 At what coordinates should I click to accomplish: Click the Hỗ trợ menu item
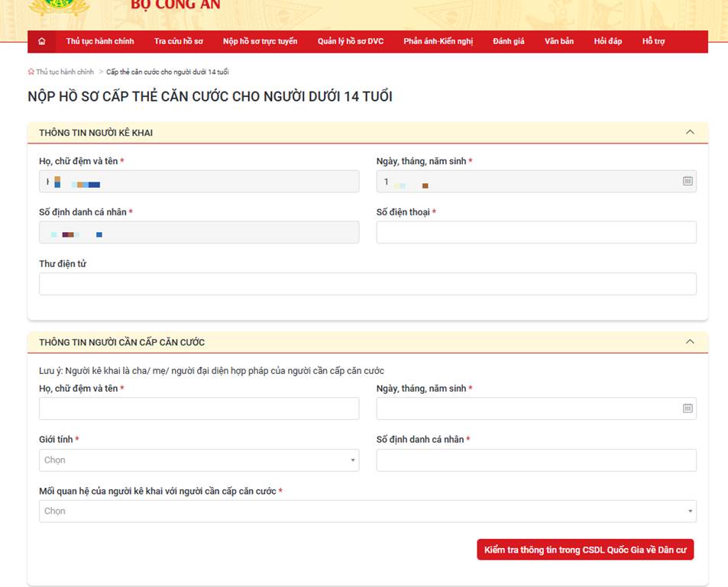coord(653,41)
